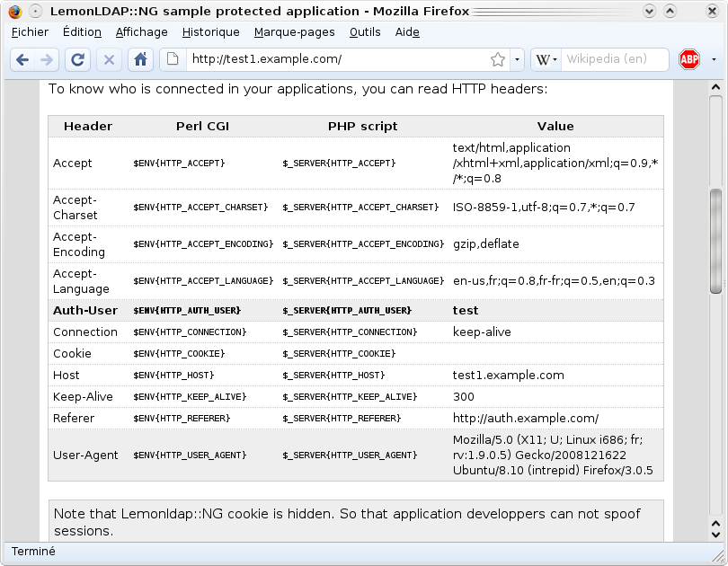The image size is (728, 566).
Task: Click the en-us Accept-Language value
Action: coord(554,281)
